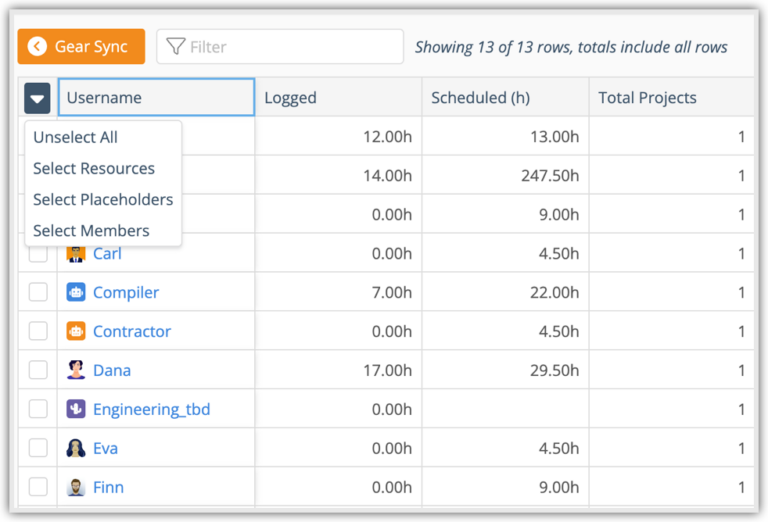Click Carl's avatar icon
768x522 pixels.
pyautogui.click(x=76, y=254)
